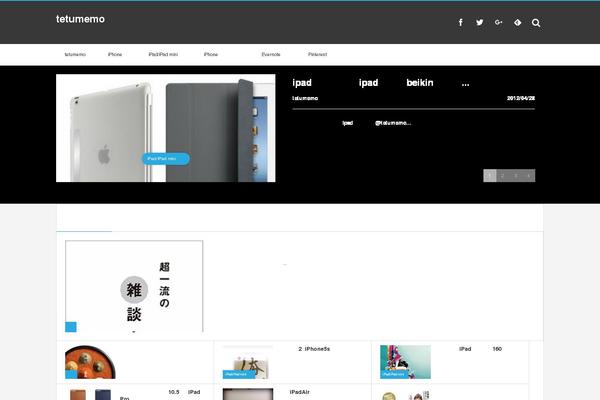
Task: Select the tetumemo item in the navigation bar
Action: click(75, 54)
